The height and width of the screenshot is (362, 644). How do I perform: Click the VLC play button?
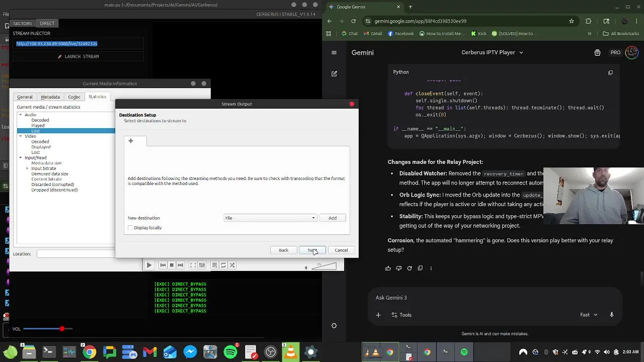point(149,265)
